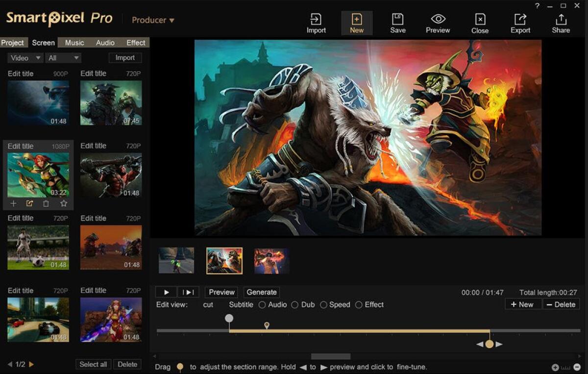Export the video with the Export icon
This screenshot has height=374, width=588.
point(520,22)
